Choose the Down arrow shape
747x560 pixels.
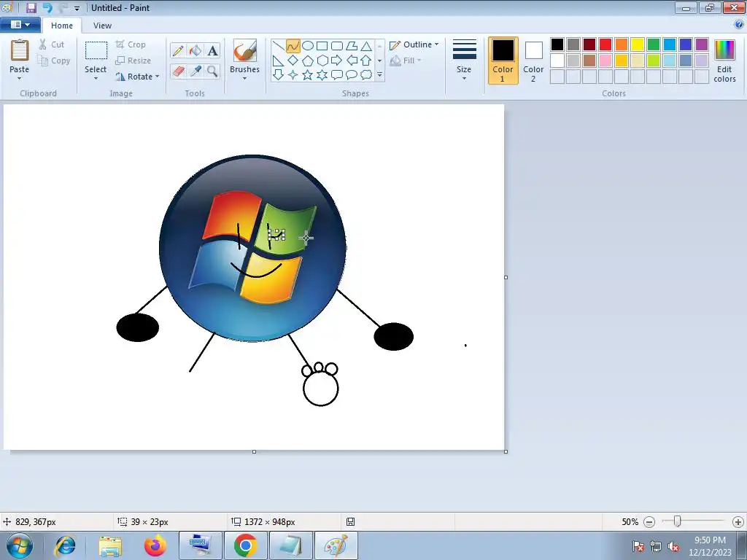(x=278, y=75)
